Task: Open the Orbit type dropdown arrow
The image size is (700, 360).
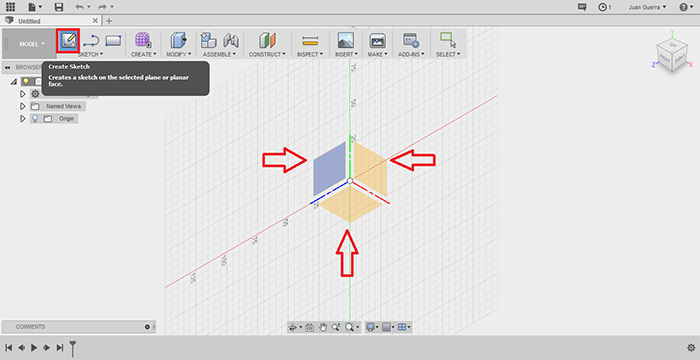Action: tap(300, 328)
